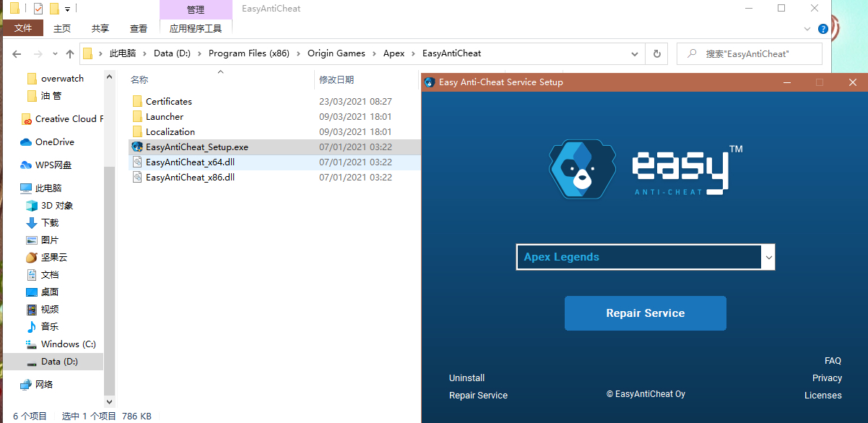Click the Licenses link
The image size is (868, 423).
pos(823,396)
